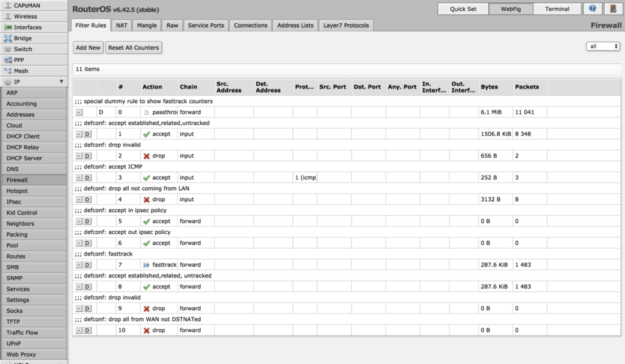Screen dimensions: 625x364
Task: Open the Service Ports tab
Action: 206,25
